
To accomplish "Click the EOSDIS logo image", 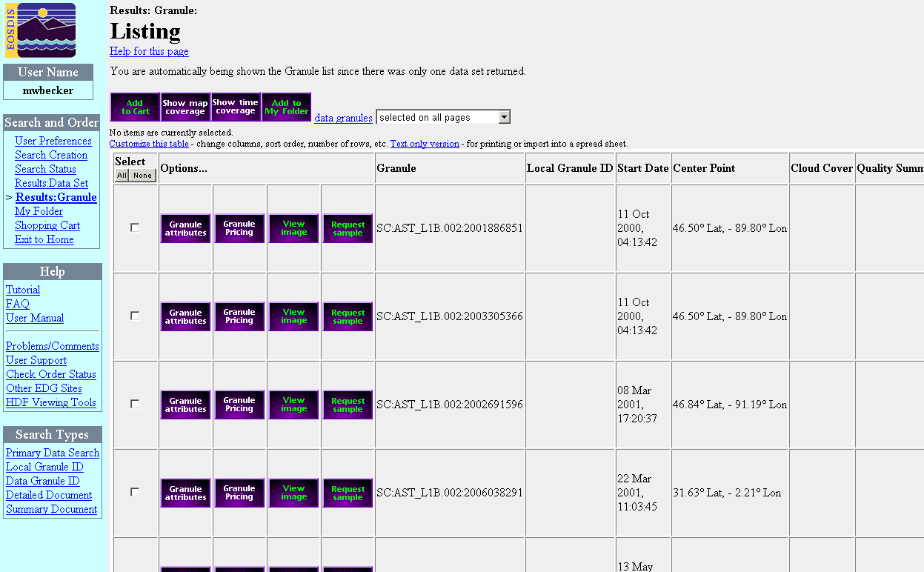I will (41, 30).
